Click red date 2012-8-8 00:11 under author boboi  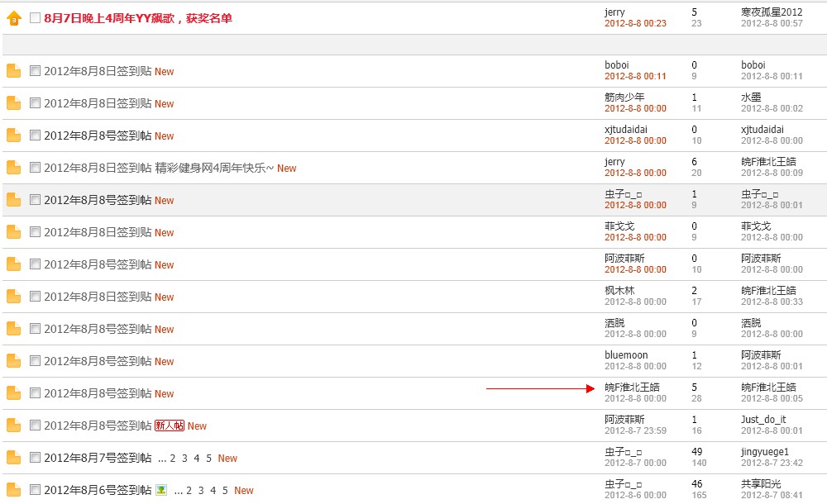[635, 76]
